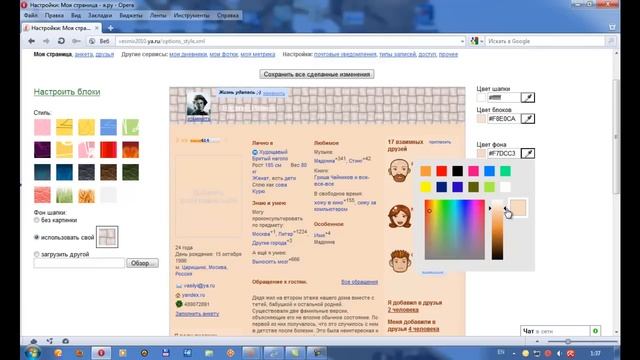Select the green grass style thumbnail
This screenshot has width=640, height=360.
[64, 195]
